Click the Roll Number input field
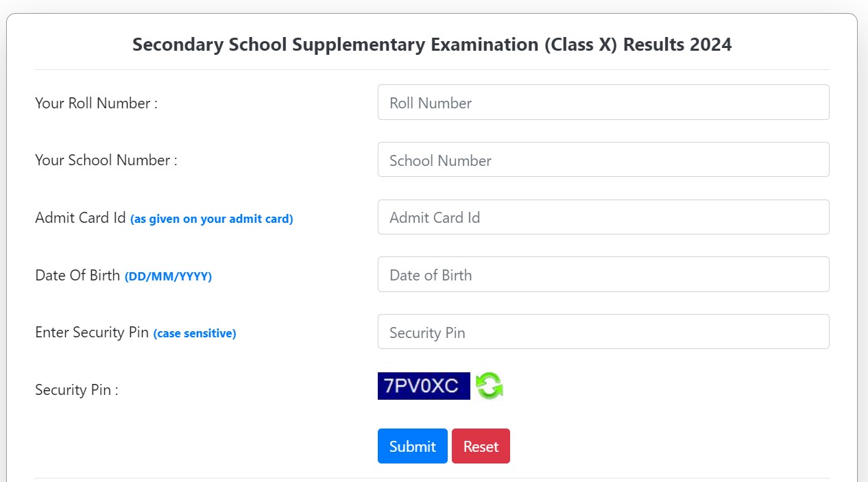Screen dimensions: 868x482 pyautogui.click(x=603, y=103)
